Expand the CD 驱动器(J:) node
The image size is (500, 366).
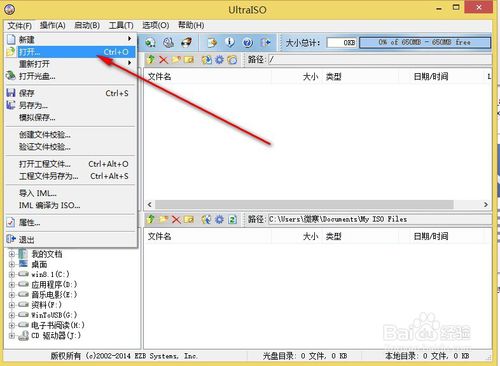coord(12,335)
